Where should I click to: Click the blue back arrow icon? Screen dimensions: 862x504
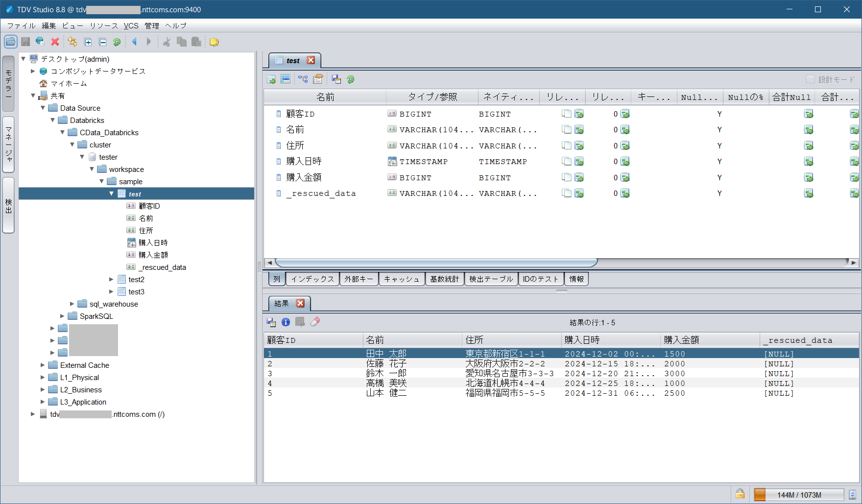click(x=134, y=42)
